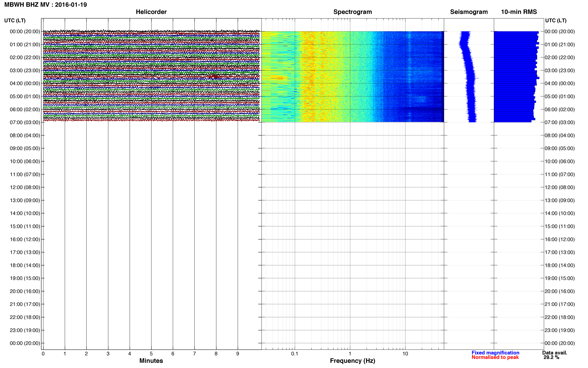Viewport: 588px width, 368px height.
Task: Click the left UTC (LT) axis label
Action: (15, 20)
